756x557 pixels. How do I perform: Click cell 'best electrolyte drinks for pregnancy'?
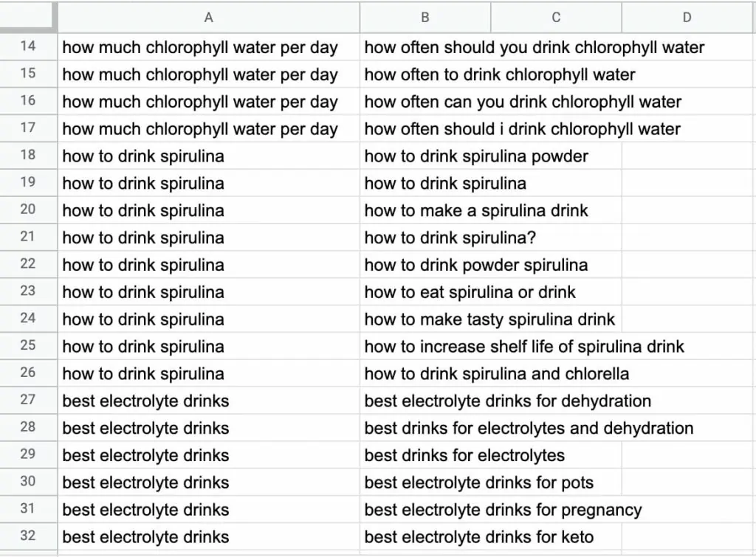503,509
